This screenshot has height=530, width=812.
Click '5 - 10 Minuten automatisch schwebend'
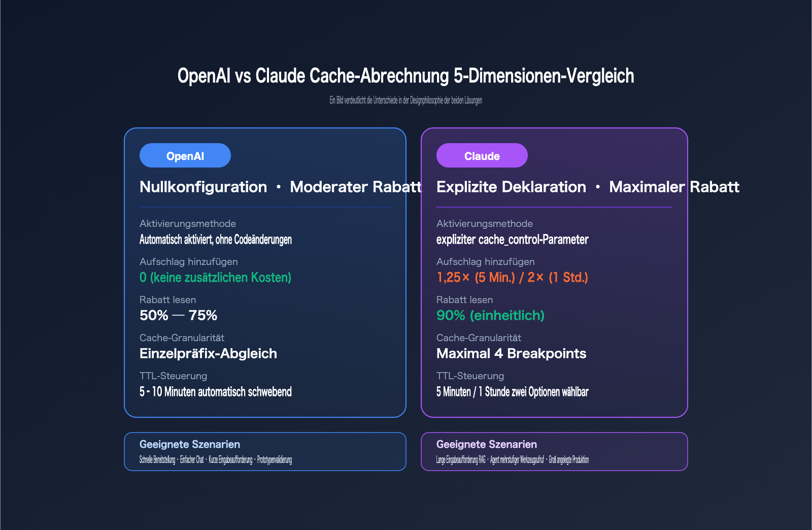click(x=216, y=392)
